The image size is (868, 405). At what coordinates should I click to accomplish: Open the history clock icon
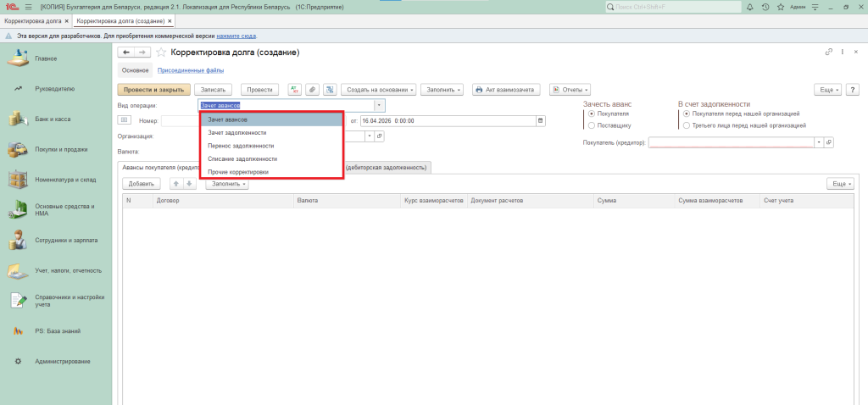coord(765,7)
